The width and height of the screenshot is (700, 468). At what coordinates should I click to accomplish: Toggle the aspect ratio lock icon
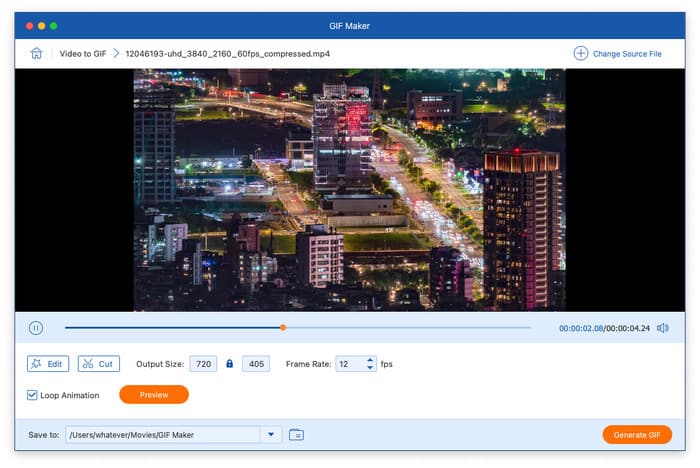[x=229, y=364]
